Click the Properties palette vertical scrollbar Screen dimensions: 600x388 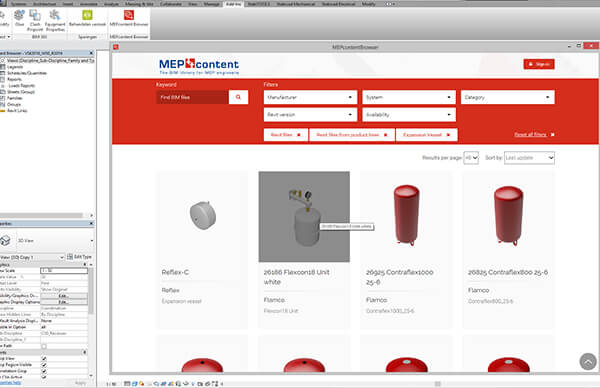pos(91,291)
